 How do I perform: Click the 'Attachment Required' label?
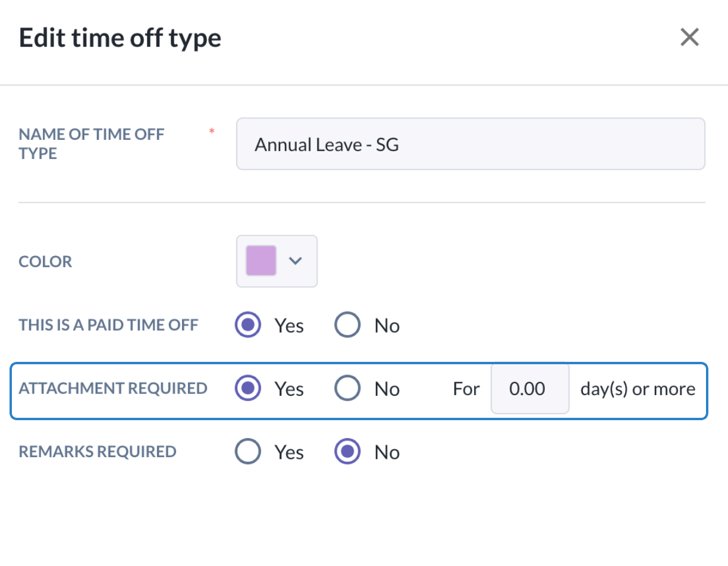(x=113, y=389)
